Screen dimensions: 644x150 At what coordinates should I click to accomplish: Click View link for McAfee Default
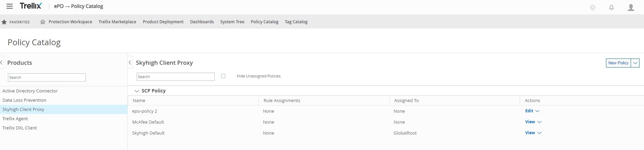click(x=530, y=122)
